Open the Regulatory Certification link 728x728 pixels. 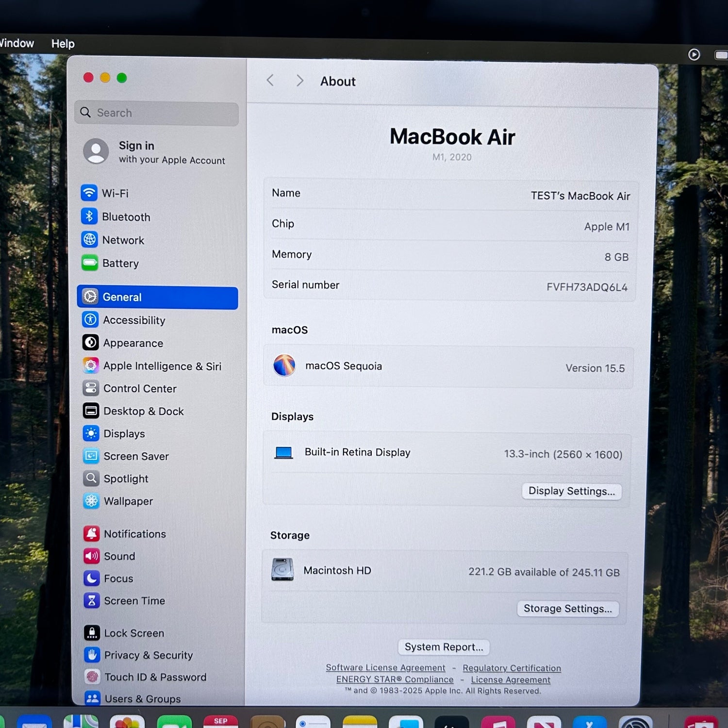(512, 668)
